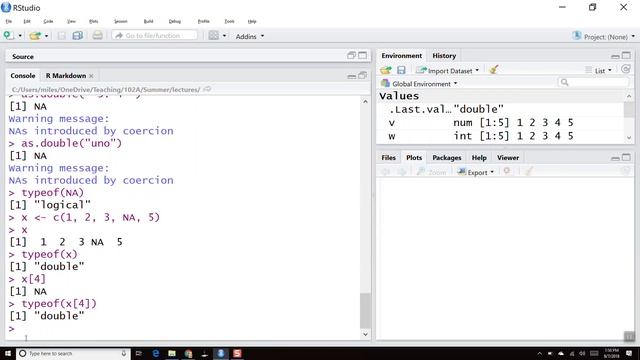Click the workspace panes grid icon
Viewport: 640px width, 360px height.
pos(213,36)
